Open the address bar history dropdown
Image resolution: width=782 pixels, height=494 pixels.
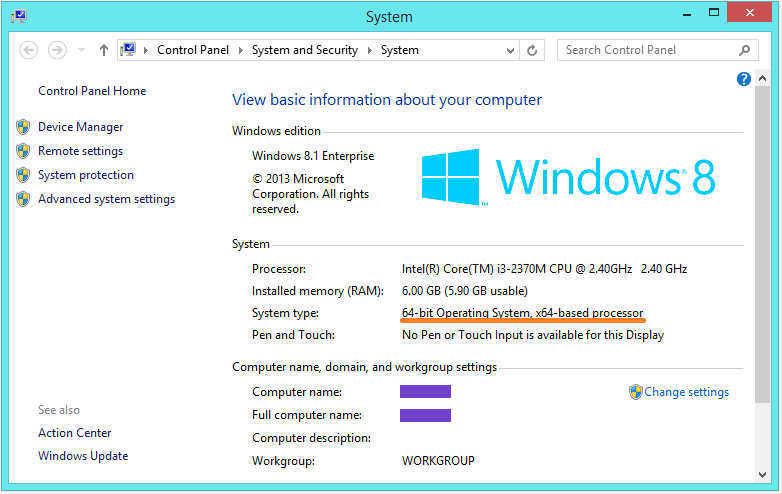[510, 50]
